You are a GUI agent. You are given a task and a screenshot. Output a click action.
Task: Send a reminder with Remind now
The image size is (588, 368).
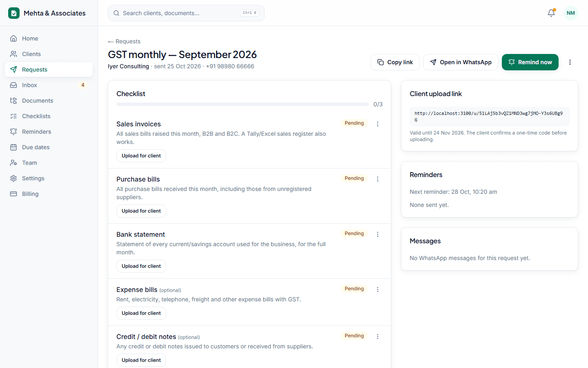coord(530,62)
